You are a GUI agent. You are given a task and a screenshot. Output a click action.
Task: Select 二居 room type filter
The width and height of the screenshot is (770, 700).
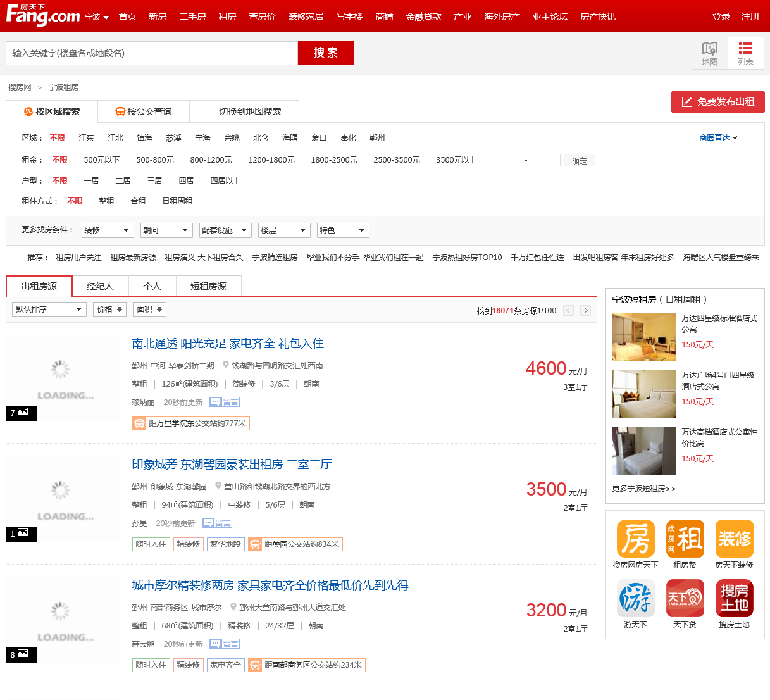[123, 180]
